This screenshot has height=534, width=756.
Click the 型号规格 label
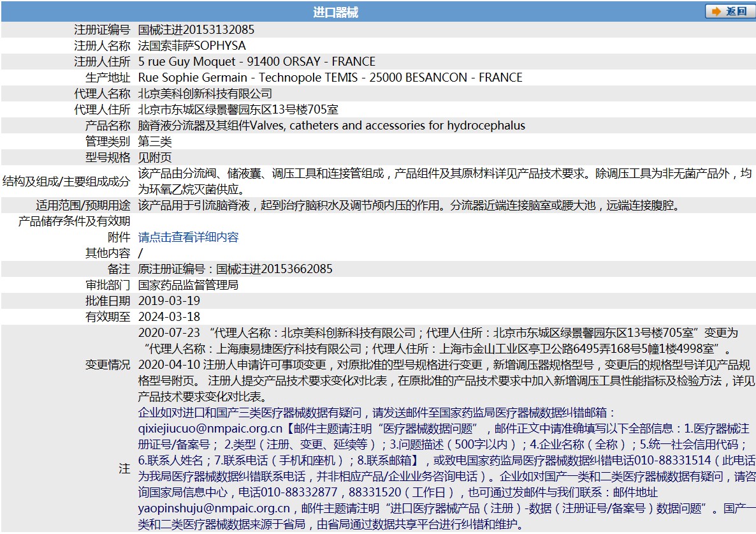(108, 157)
